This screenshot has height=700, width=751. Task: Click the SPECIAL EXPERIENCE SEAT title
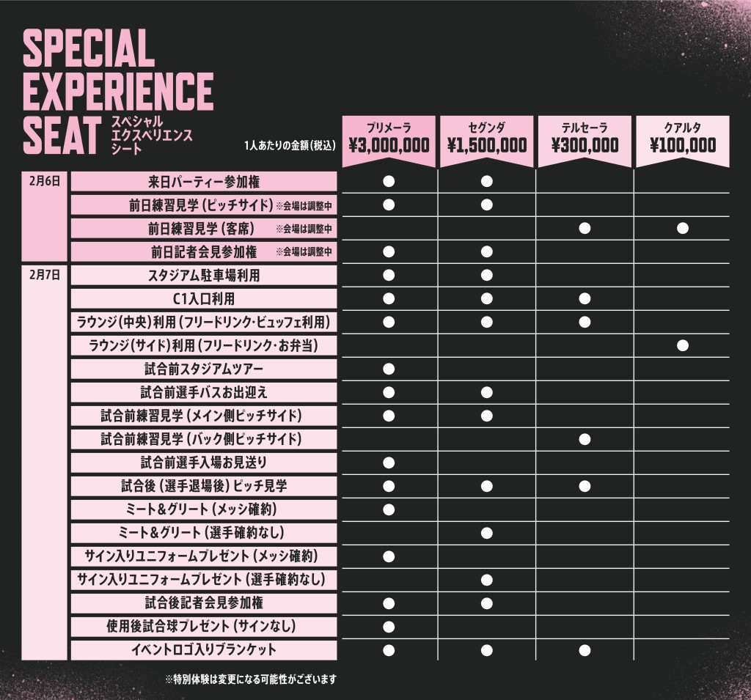click(x=117, y=91)
